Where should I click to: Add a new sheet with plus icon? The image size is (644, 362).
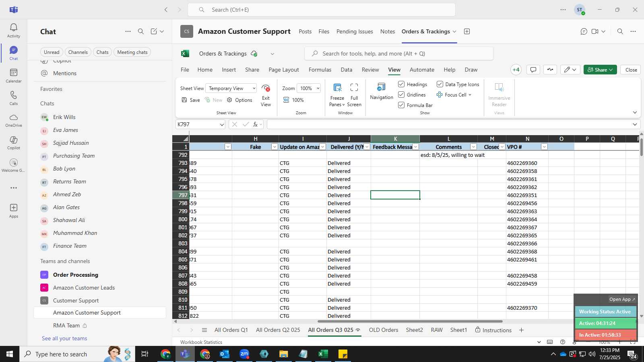[521, 330]
